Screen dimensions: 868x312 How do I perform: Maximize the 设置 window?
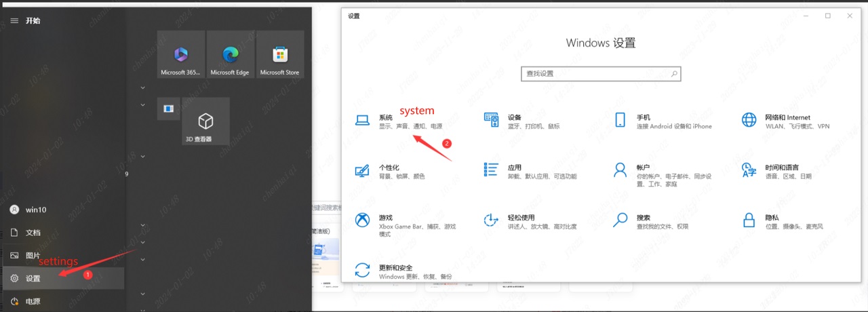(x=828, y=16)
